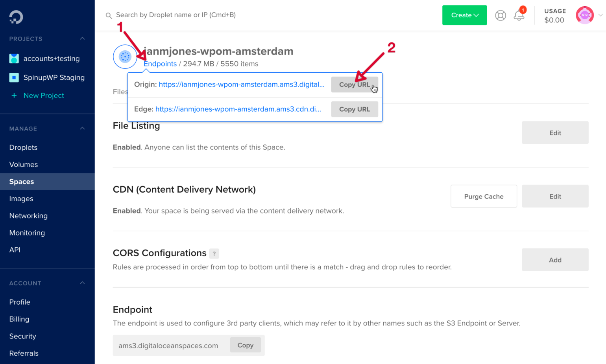Open Billing under Account
The height and width of the screenshot is (364, 606).
19,319
